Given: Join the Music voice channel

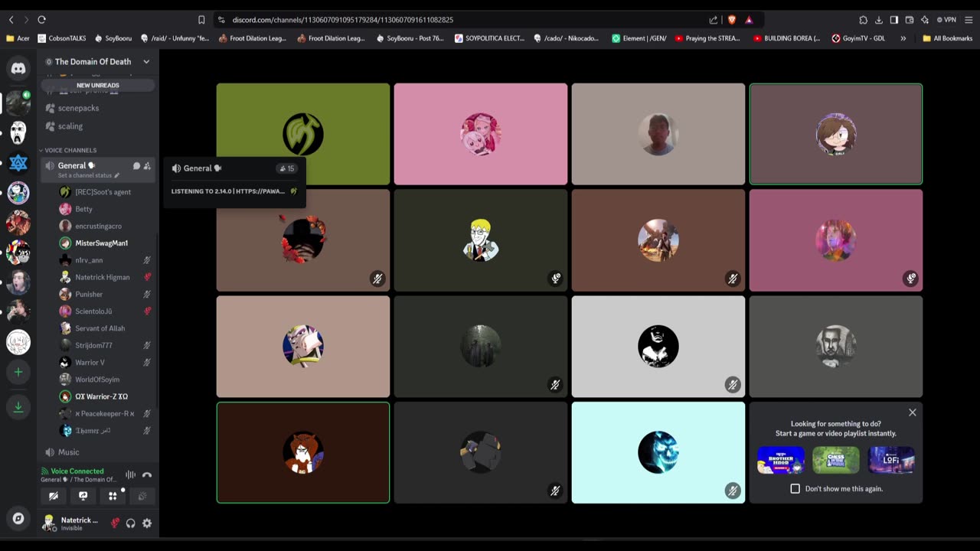Looking at the screenshot, I should click(x=98, y=452).
